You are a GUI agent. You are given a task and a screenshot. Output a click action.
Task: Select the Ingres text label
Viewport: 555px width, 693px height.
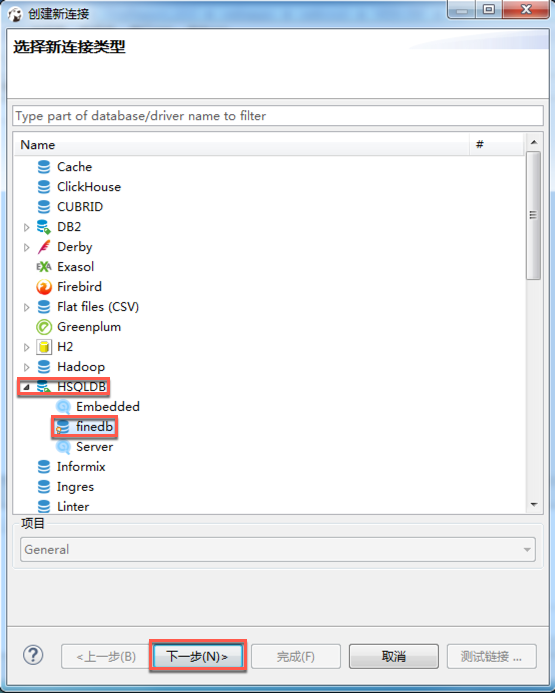76,487
